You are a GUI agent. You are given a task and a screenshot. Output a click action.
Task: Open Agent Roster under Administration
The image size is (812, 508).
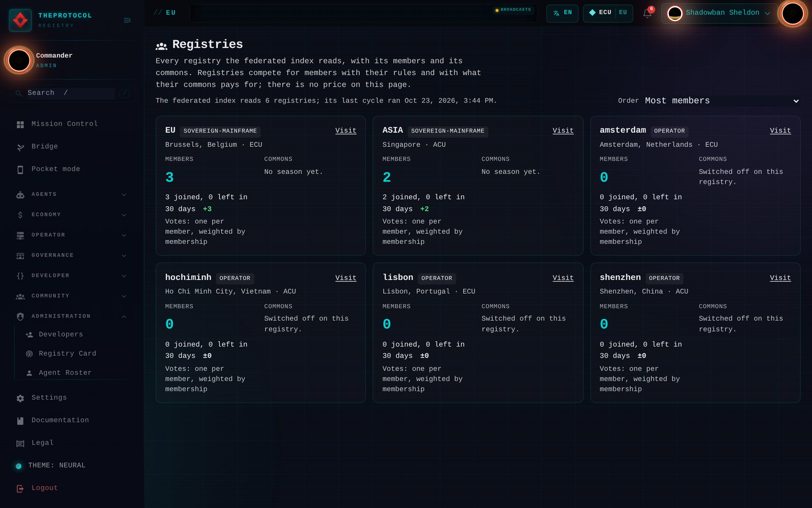tap(65, 373)
